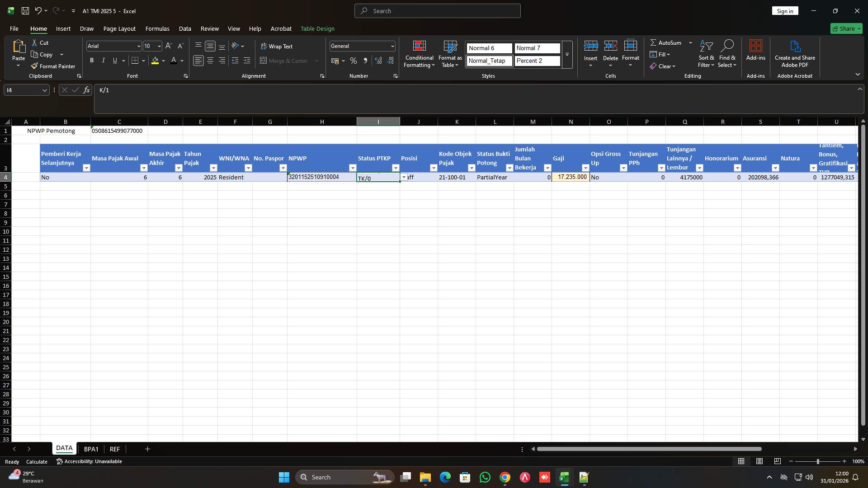Click the AutoSum icon
This screenshot has height=488, width=868.
point(654,42)
